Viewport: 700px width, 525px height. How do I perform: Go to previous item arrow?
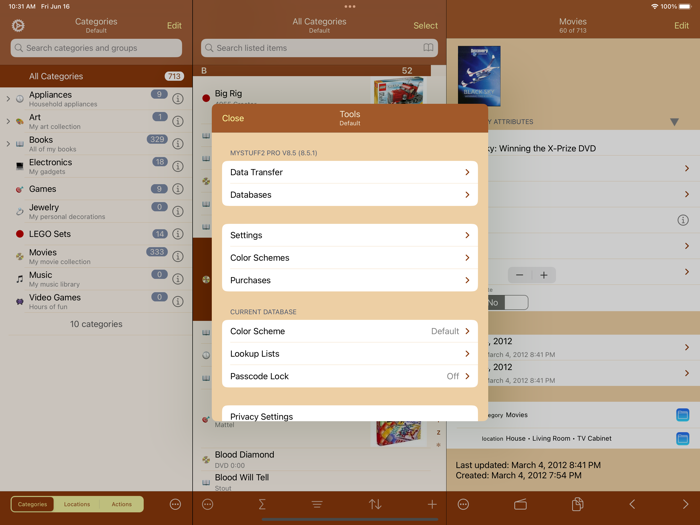632,504
